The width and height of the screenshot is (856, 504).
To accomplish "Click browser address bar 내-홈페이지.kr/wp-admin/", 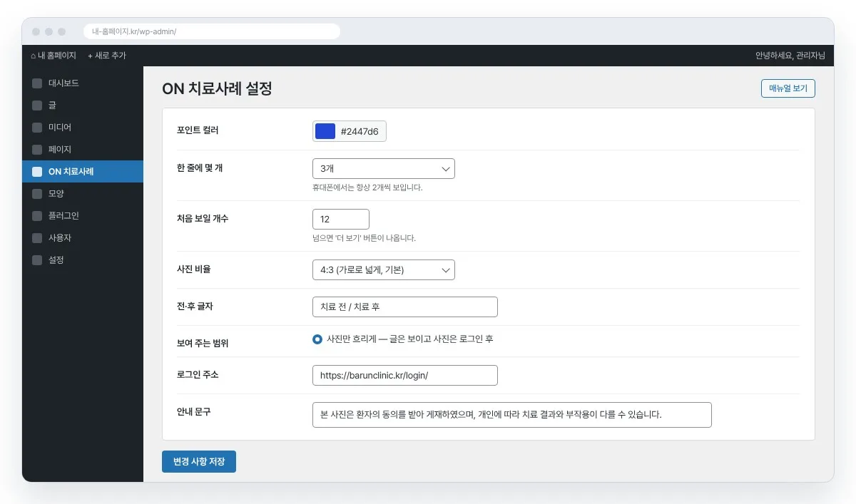I will 212,31.
